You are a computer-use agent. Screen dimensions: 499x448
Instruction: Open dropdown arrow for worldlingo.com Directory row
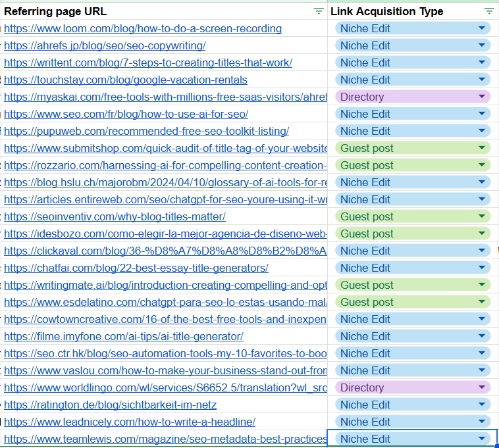pos(482,387)
